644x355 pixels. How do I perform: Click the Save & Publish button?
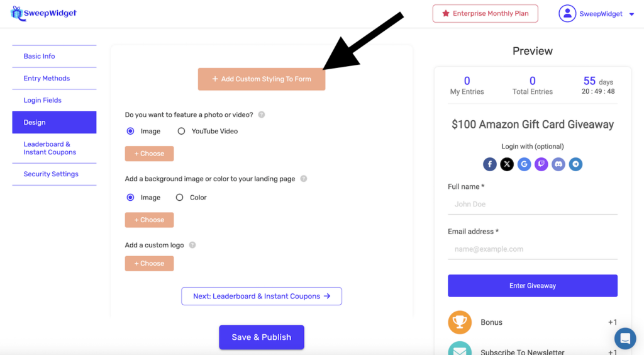coord(262,337)
